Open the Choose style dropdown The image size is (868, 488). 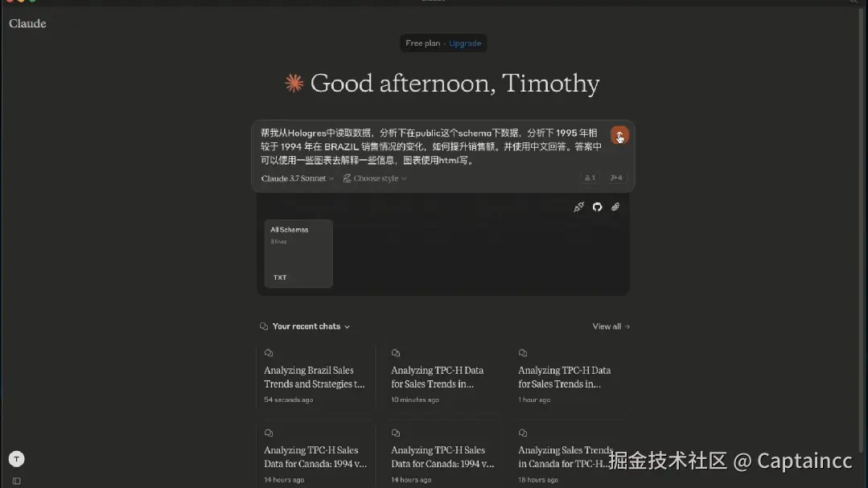point(375,178)
